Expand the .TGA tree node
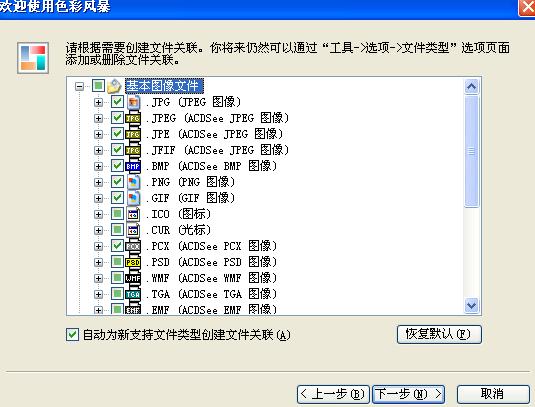Viewport: 535px width, 407px height. (x=98, y=294)
